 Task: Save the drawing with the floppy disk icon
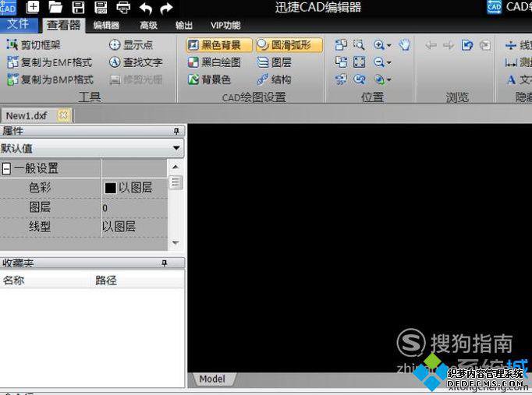(78, 7)
